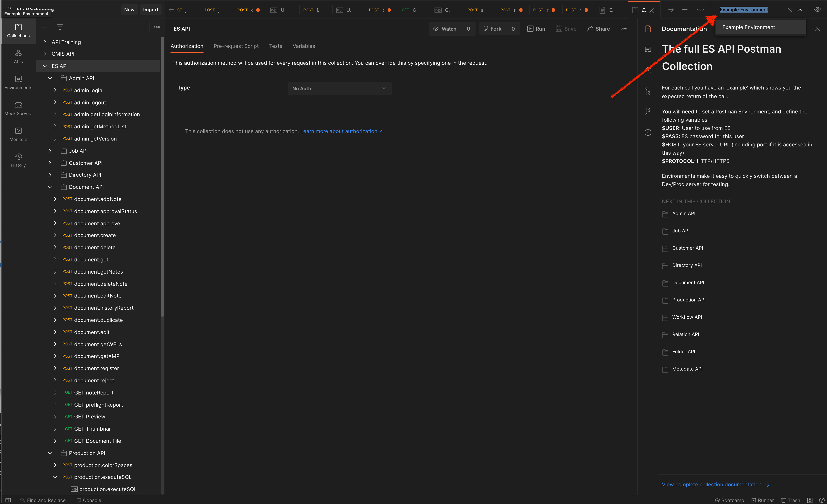The width and height of the screenshot is (827, 504).
Task: Open the APIs sidebar section
Action: pyautogui.click(x=18, y=57)
